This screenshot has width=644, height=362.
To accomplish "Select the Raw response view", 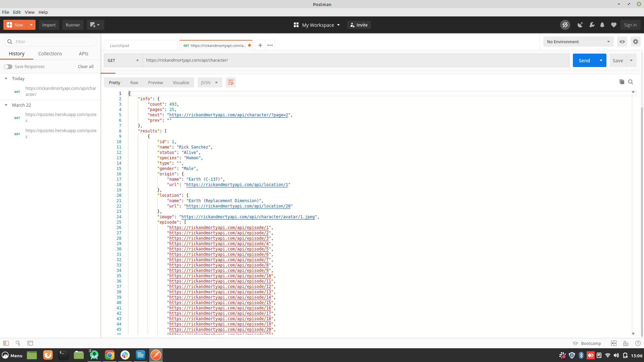I will click(x=134, y=82).
